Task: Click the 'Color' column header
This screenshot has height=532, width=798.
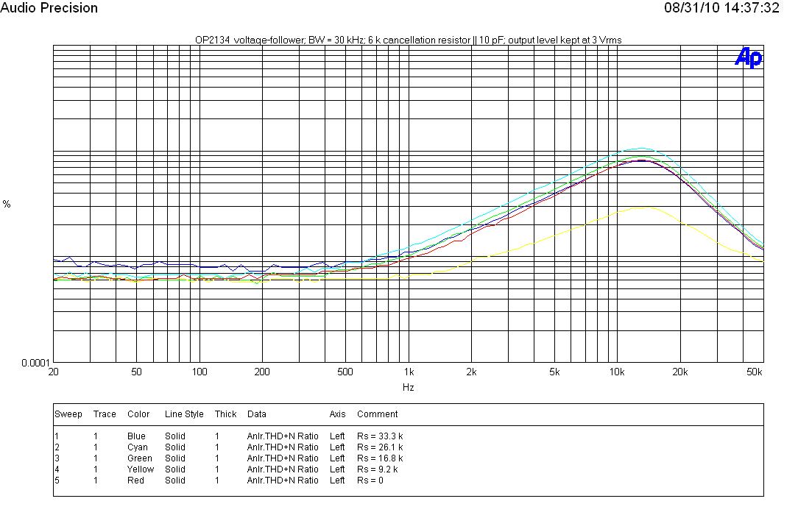Action: pos(138,414)
